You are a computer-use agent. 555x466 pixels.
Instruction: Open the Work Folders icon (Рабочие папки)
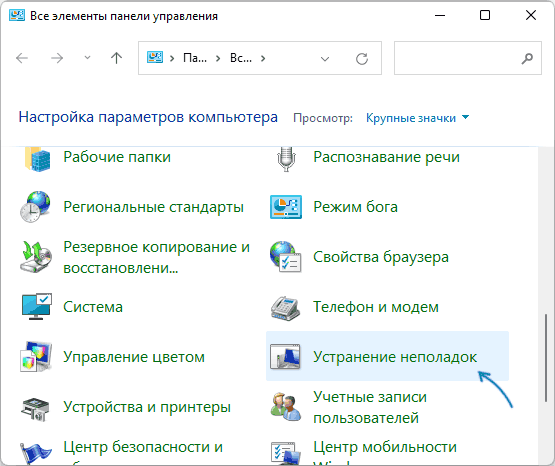[37, 160]
